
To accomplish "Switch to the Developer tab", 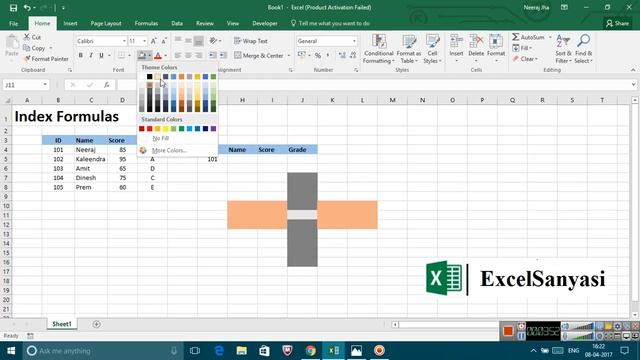I will point(264,24).
